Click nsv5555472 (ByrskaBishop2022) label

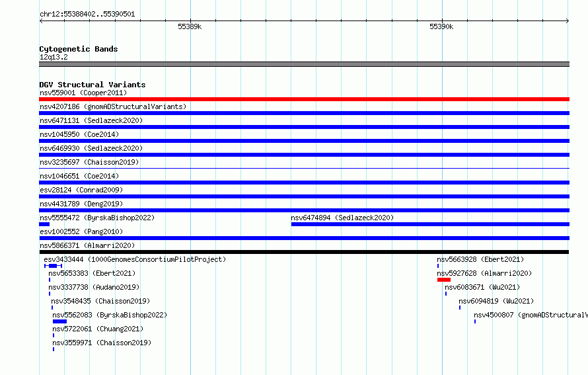tap(97, 218)
